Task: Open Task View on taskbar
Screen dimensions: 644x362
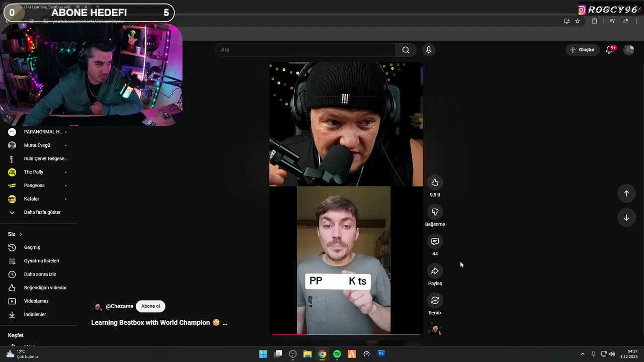Action: (278, 354)
